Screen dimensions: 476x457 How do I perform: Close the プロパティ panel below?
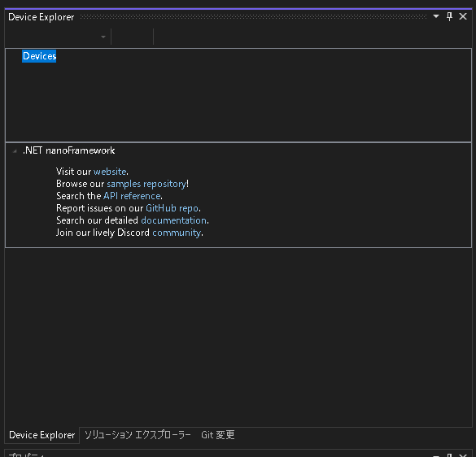463,455
